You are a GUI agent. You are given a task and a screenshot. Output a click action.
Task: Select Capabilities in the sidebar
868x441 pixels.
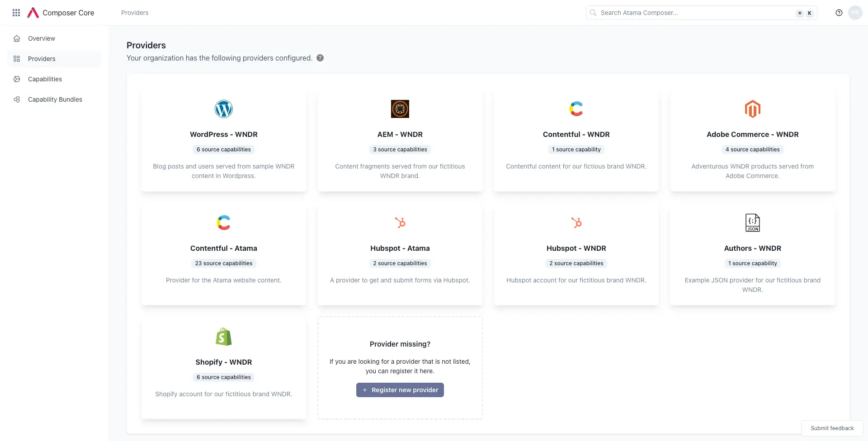click(x=45, y=79)
